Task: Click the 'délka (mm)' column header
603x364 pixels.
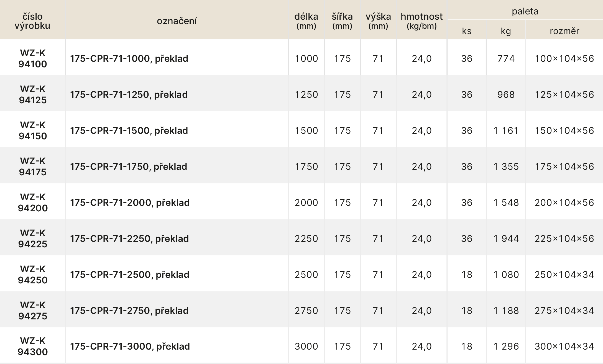Action: pyautogui.click(x=306, y=21)
